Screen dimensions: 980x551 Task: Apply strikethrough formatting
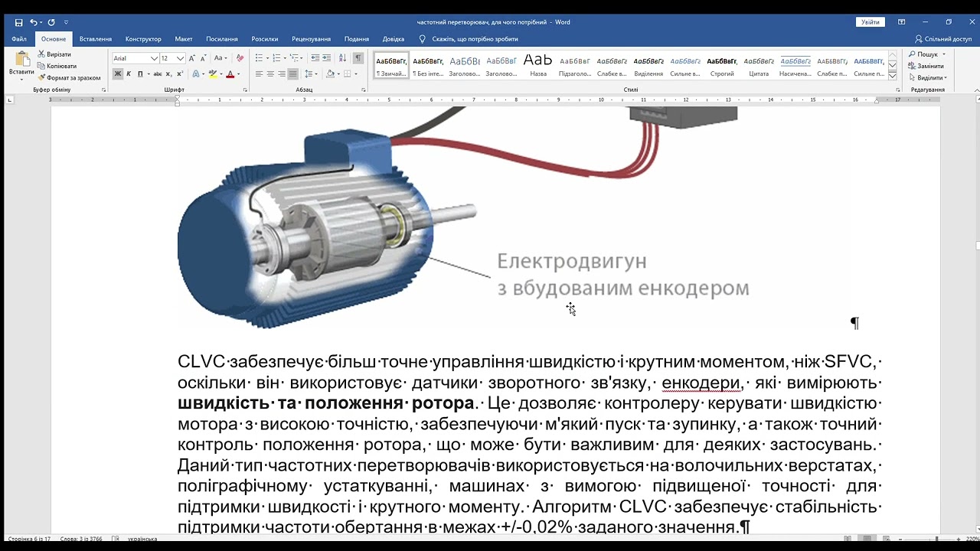click(x=158, y=74)
